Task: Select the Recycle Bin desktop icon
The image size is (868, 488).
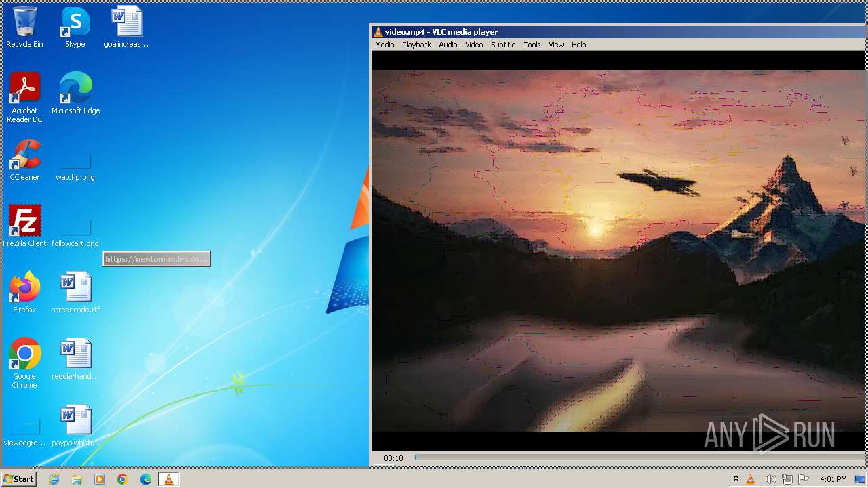Action: 24,27
